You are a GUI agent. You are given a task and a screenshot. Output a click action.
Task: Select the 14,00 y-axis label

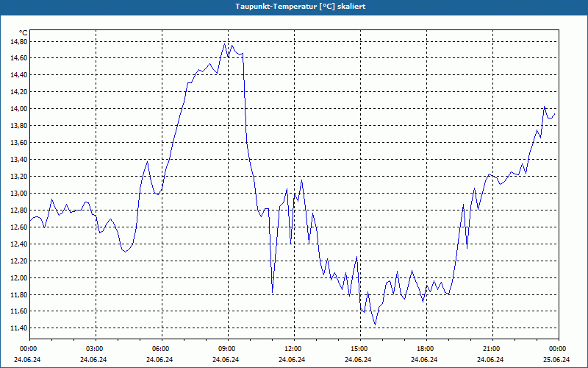18,109
